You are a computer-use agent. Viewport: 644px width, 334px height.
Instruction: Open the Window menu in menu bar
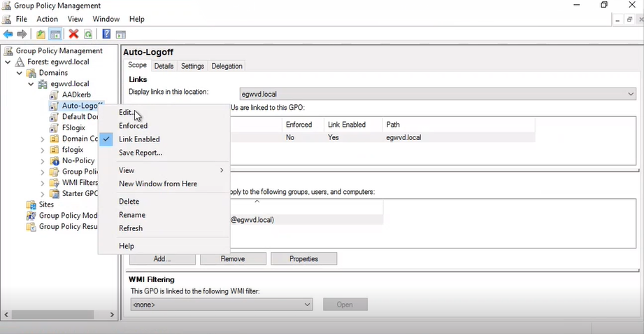pyautogui.click(x=106, y=19)
